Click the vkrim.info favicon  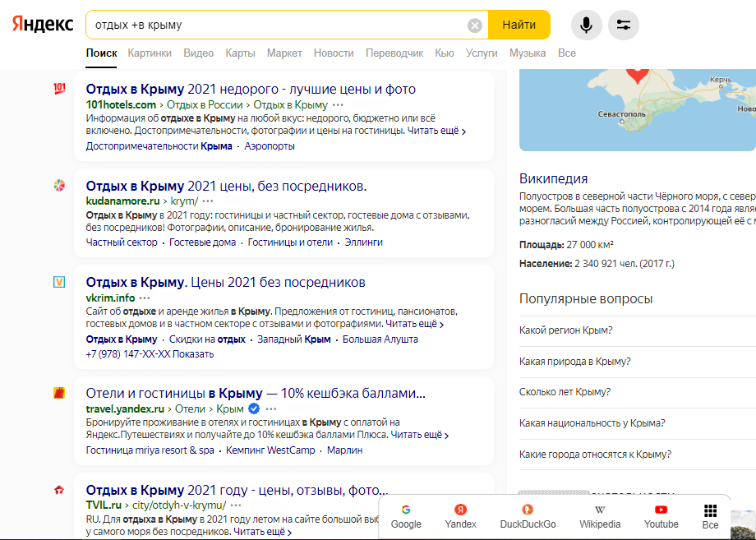pyautogui.click(x=59, y=282)
